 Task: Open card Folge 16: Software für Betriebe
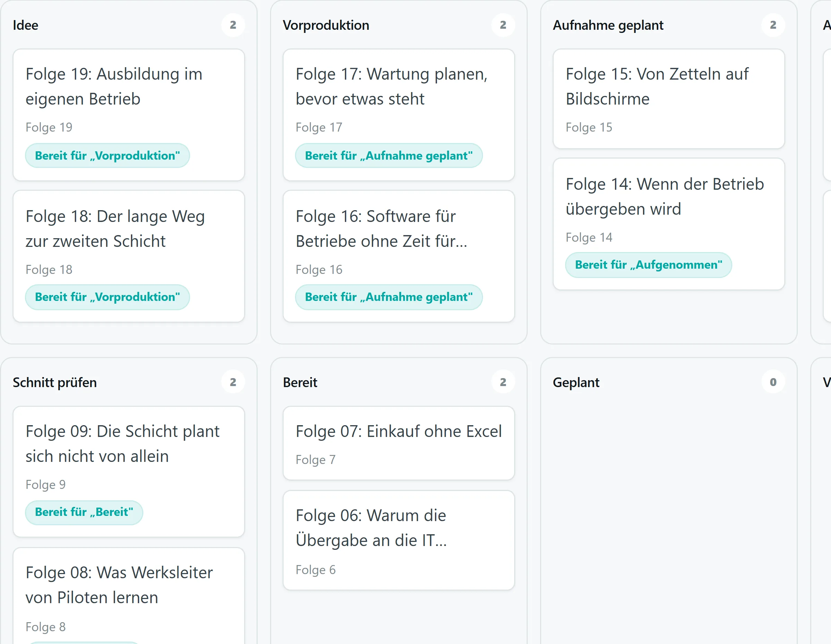[x=399, y=256]
